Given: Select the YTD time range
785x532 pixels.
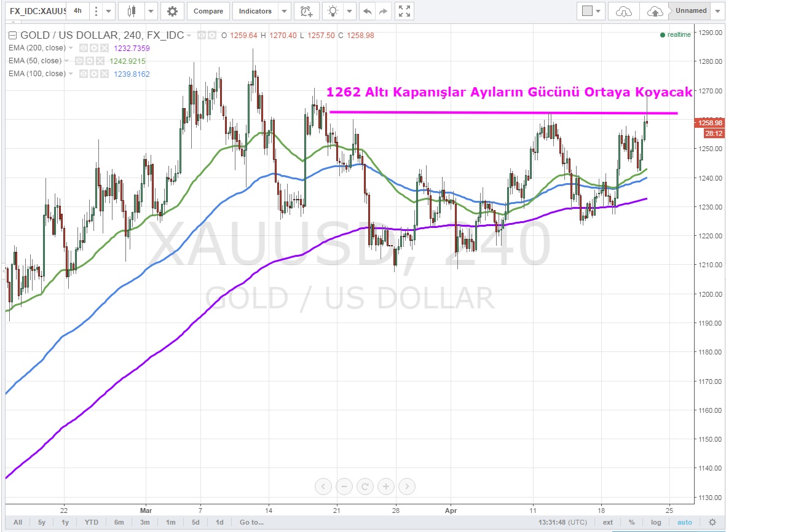Looking at the screenshot, I should [92, 522].
